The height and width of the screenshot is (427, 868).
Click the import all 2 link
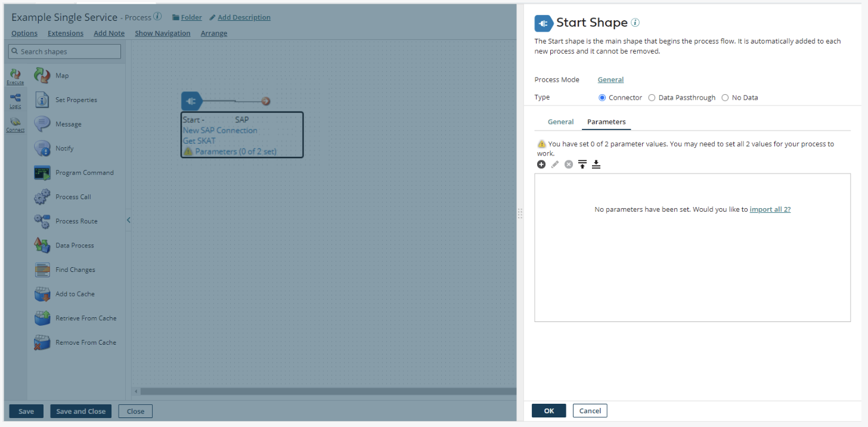click(770, 209)
